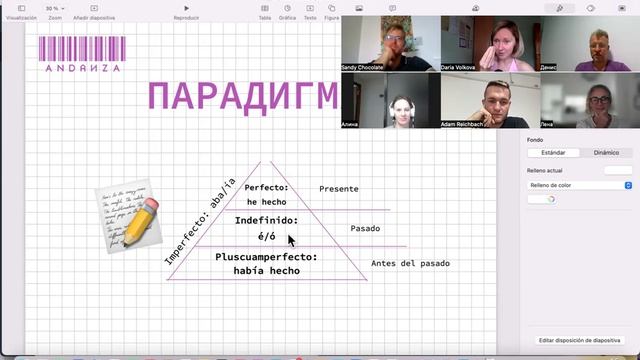Viewport: 640px width, 360px height.
Task: Select Daria Volkova video tile
Action: (491, 44)
